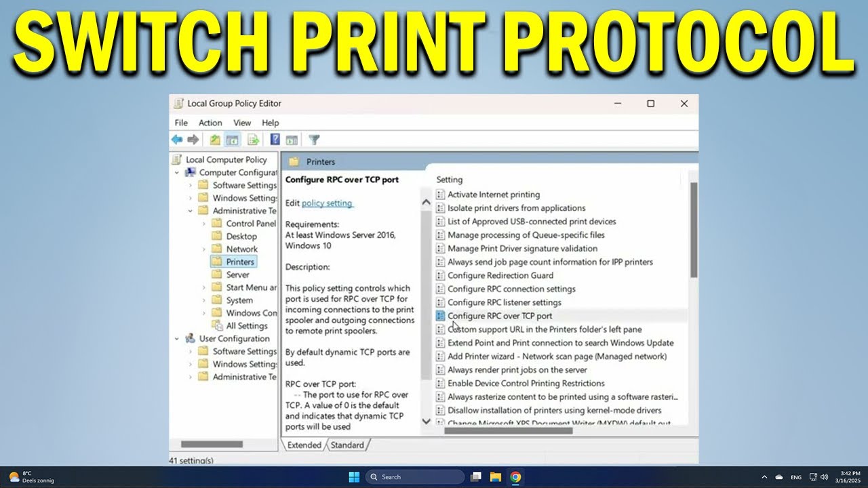Click the Computer Configuration node icon
Image resolution: width=868 pixels, height=488 pixels.
coord(191,172)
